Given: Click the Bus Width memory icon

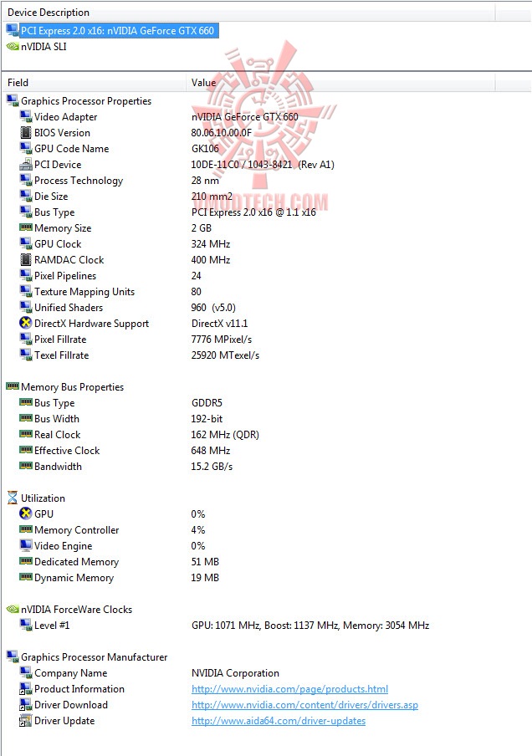Looking at the screenshot, I should [26, 418].
